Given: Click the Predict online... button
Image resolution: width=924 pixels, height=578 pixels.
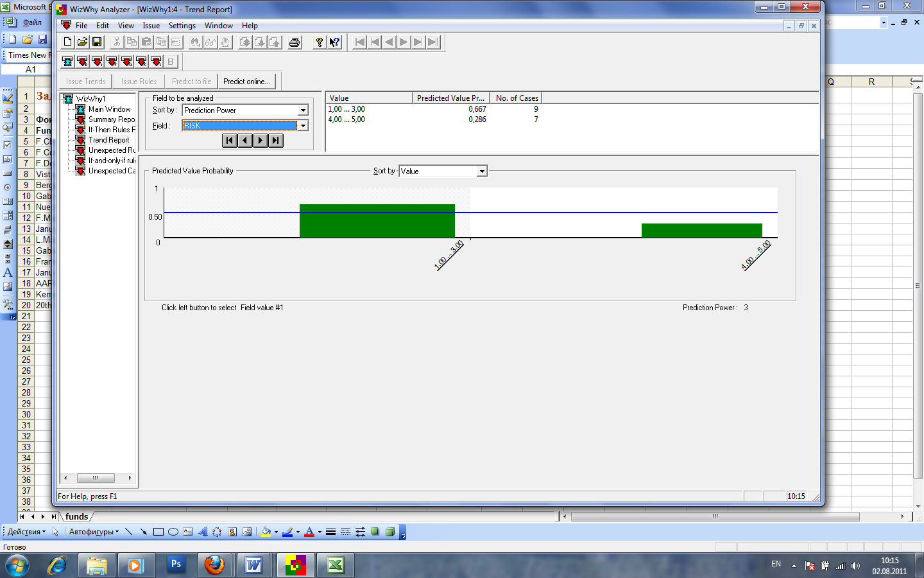Looking at the screenshot, I should click(x=246, y=82).
